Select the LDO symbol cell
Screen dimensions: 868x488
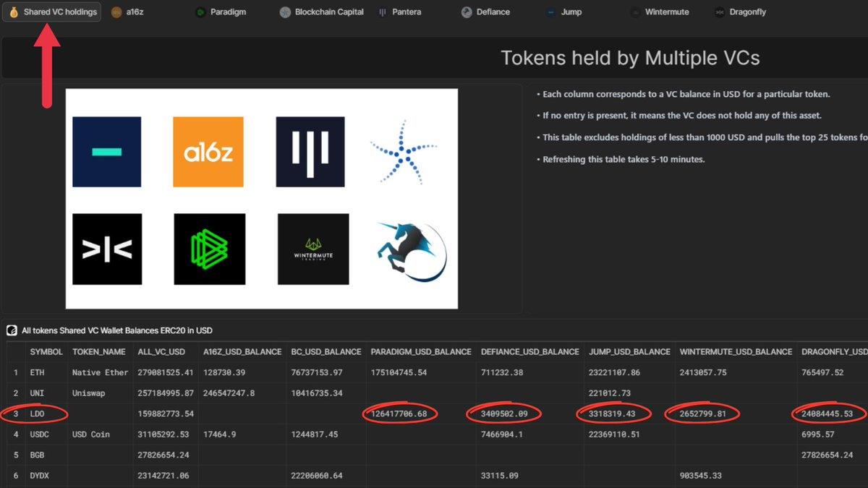click(x=36, y=414)
